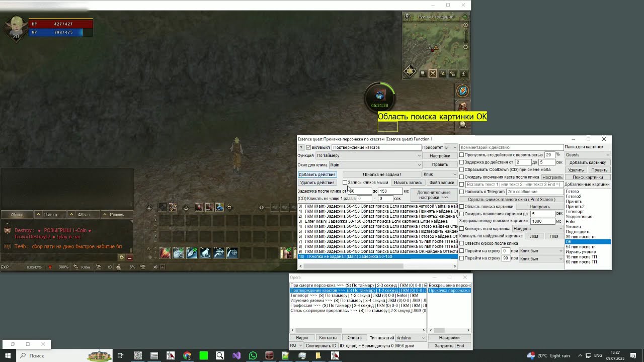Screen dimensions: 644x362
Task: Open the Quests picture folder dropdown
Action: 587,155
